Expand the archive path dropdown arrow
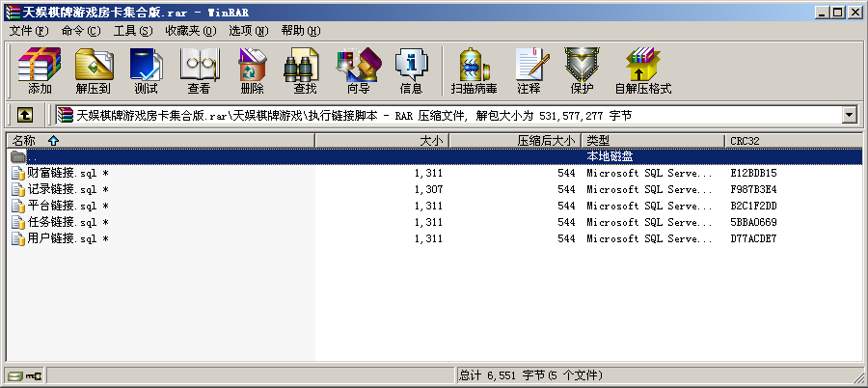 pyautogui.click(x=850, y=115)
